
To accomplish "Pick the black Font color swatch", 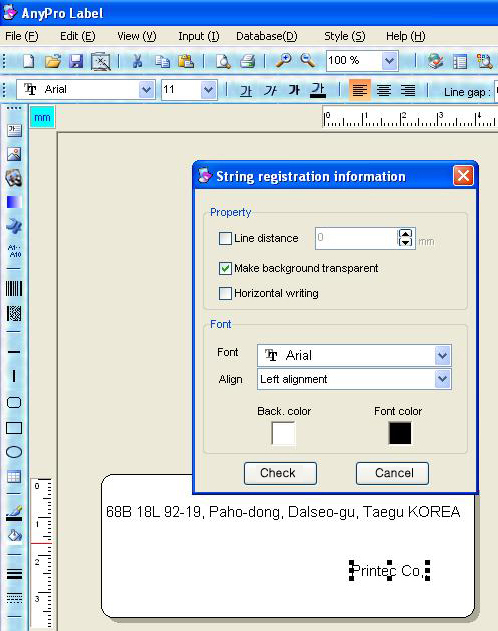I will 400,433.
